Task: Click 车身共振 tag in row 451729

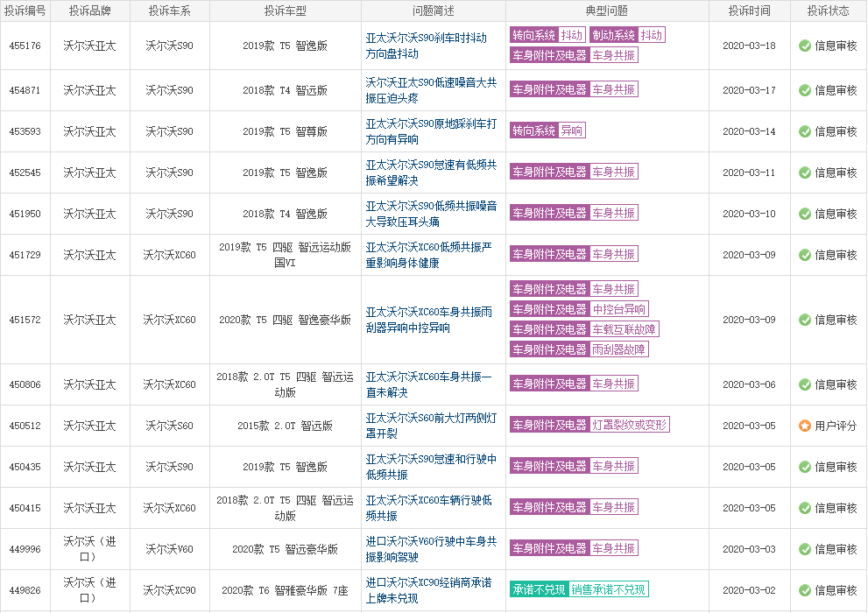Action: (574, 254)
